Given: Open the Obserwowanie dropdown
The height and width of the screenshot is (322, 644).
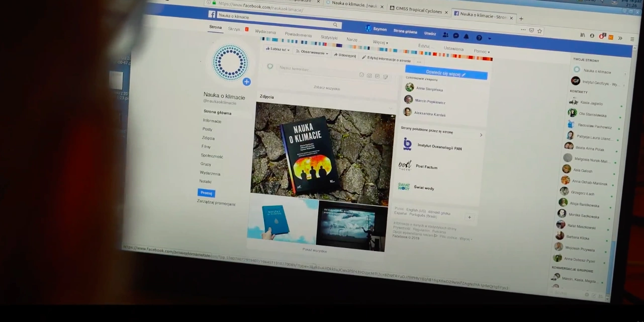Looking at the screenshot, I should 312,52.
